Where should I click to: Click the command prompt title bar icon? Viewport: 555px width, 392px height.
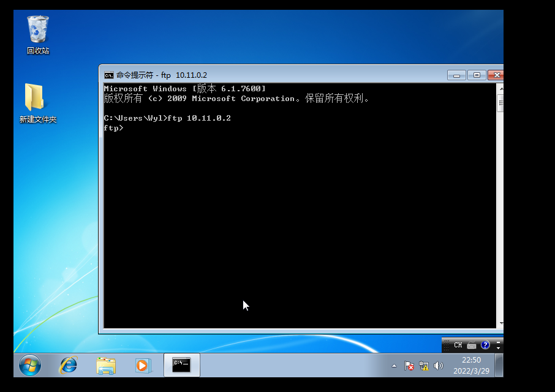click(x=108, y=75)
